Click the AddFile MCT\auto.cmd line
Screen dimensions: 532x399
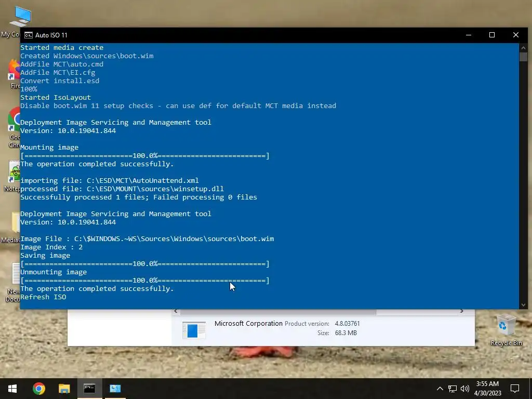(62, 64)
